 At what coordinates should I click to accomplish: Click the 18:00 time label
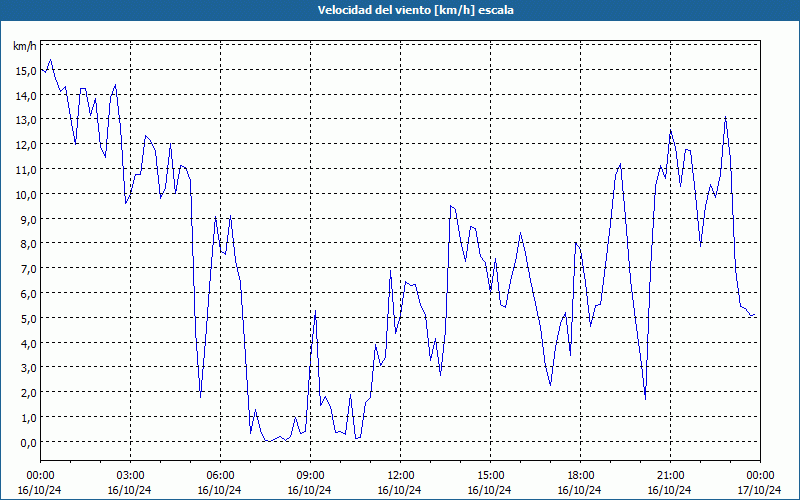580,476
